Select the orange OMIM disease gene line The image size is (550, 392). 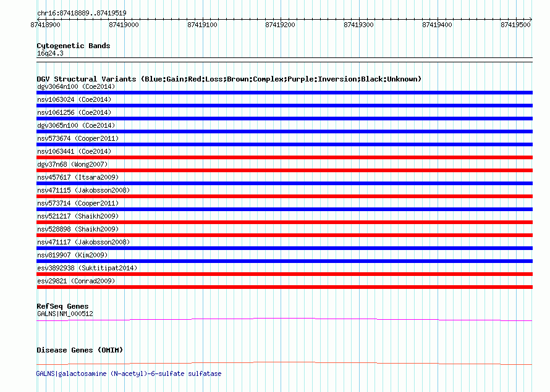(x=284, y=363)
